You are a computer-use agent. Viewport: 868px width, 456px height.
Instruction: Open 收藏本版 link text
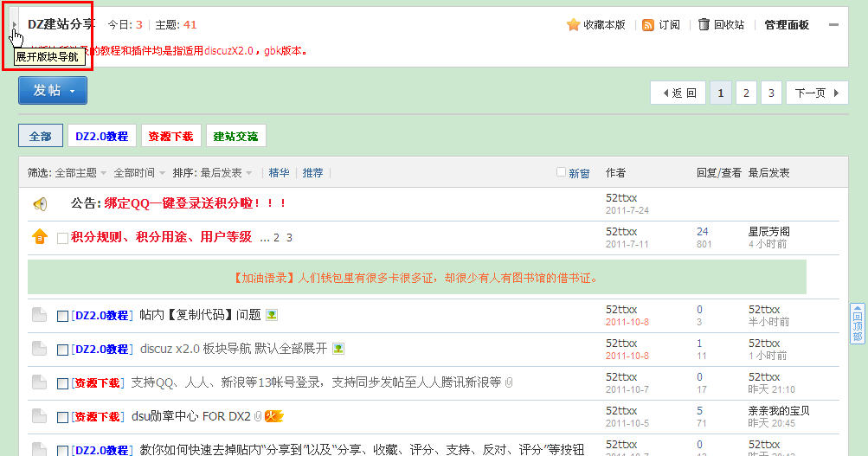coord(605,25)
